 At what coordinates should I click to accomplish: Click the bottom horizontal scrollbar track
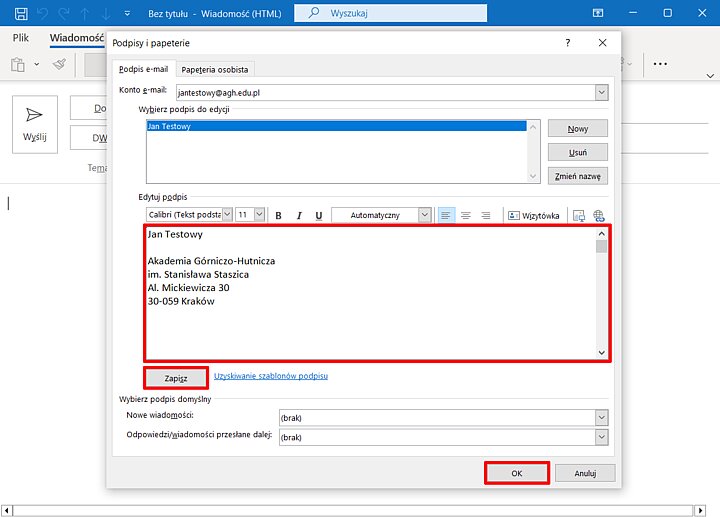(x=353, y=510)
